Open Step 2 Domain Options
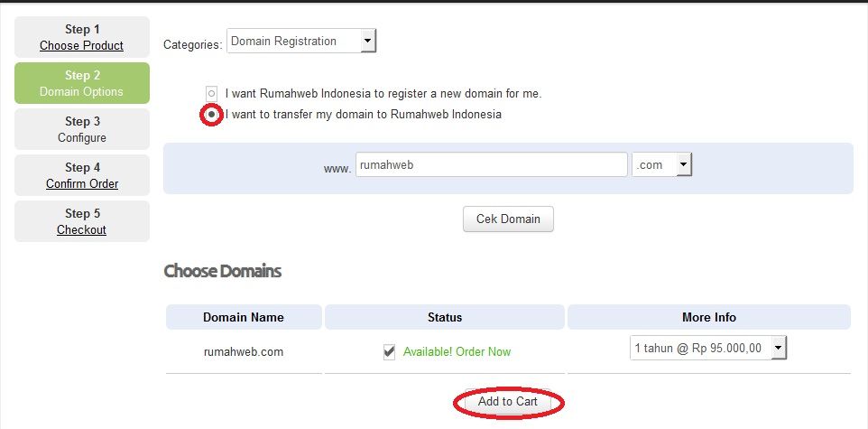Image resolution: width=868 pixels, height=429 pixels. pyautogui.click(x=82, y=83)
